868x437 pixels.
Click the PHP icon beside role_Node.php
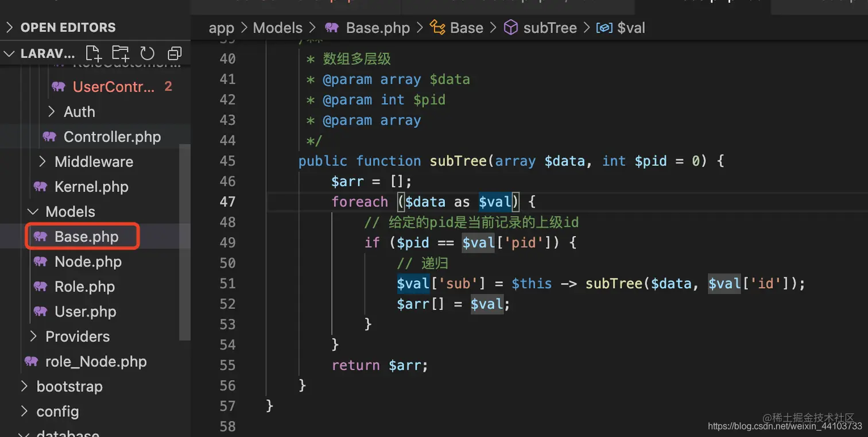[x=31, y=362]
